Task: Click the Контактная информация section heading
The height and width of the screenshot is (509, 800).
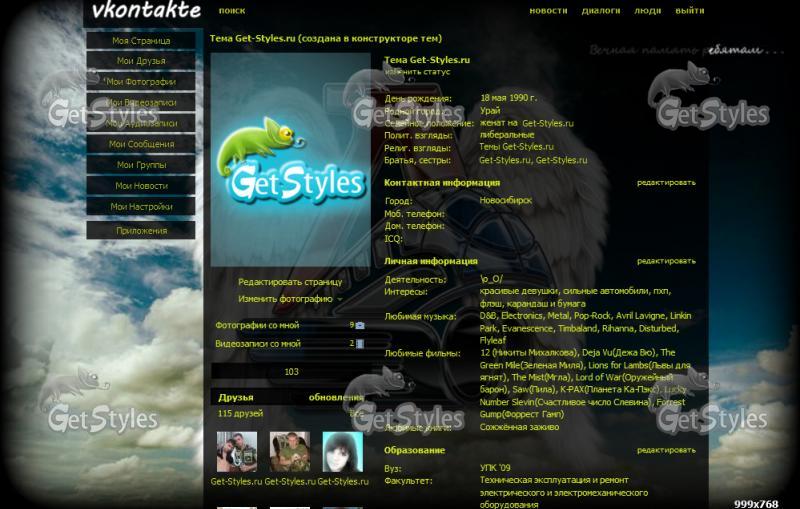Action: 442,183
